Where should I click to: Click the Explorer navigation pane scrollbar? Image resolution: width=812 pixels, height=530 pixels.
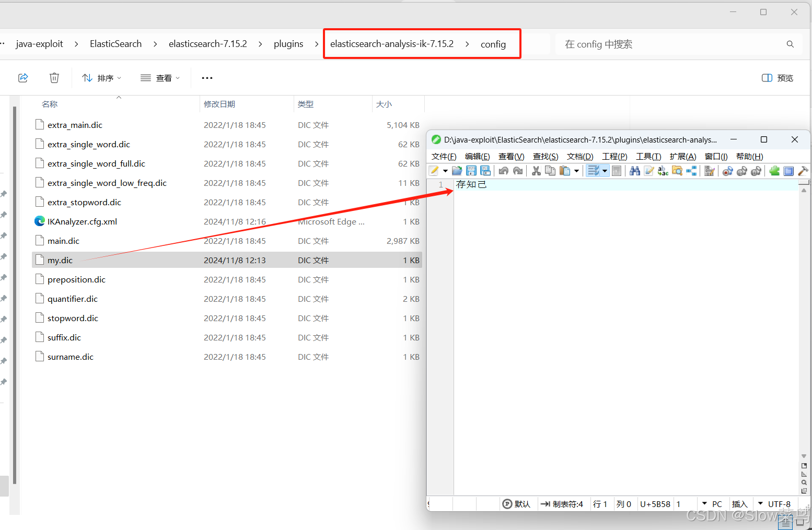click(x=15, y=295)
